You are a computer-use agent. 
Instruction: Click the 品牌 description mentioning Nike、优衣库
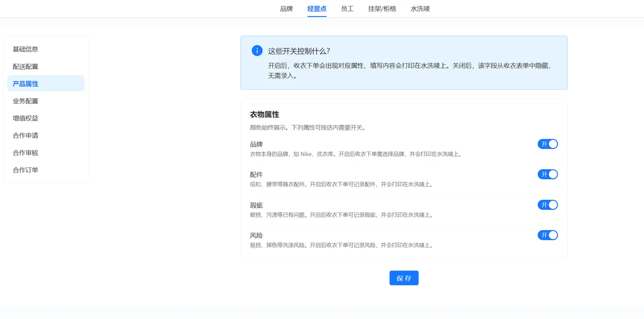(x=357, y=154)
